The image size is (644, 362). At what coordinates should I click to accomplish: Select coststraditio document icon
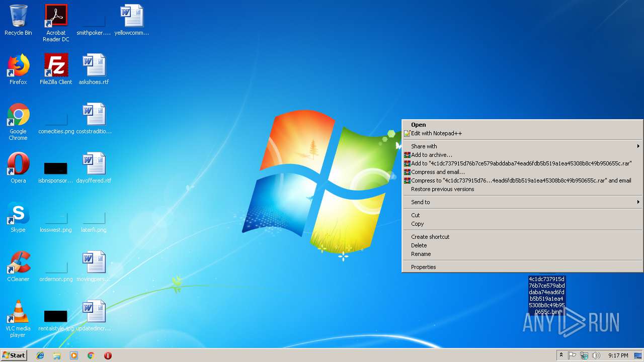tap(94, 119)
